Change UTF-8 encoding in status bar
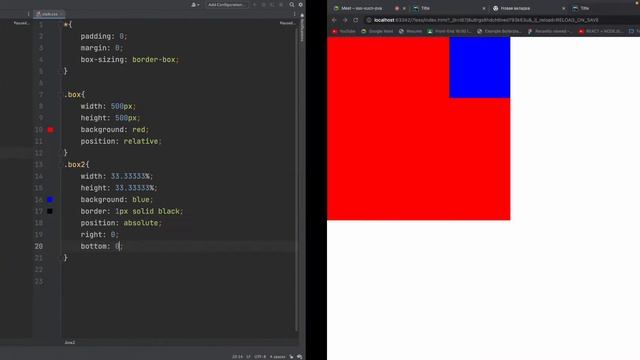This screenshot has height=360, width=640. [260, 357]
